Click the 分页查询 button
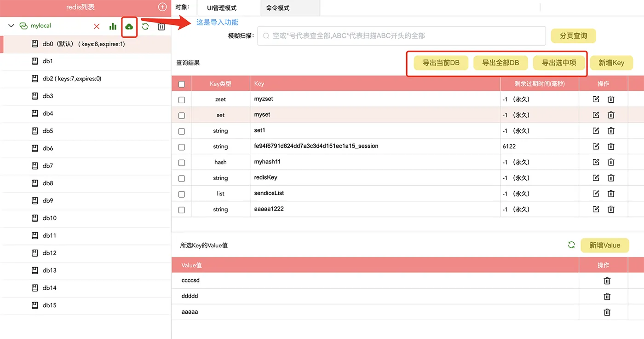This screenshot has width=644, height=339. click(x=574, y=35)
